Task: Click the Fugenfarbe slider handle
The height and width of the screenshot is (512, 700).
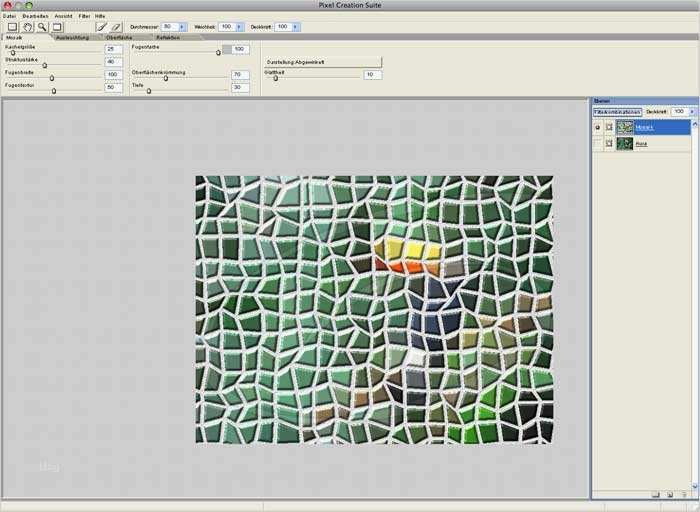Action: click(x=218, y=53)
